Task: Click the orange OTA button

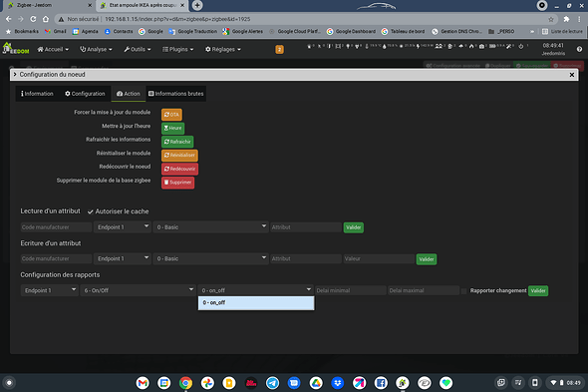Action: 171,115
